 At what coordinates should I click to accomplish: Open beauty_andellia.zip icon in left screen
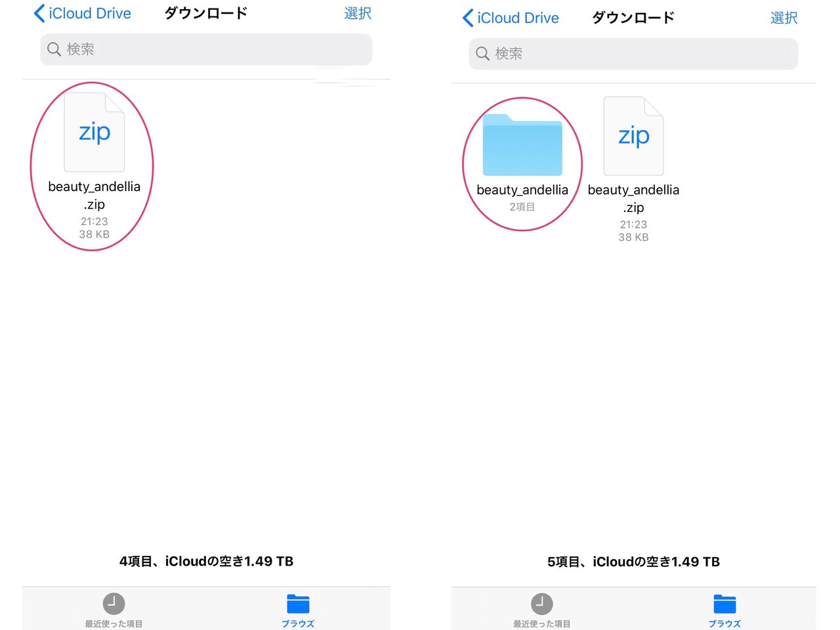(94, 133)
